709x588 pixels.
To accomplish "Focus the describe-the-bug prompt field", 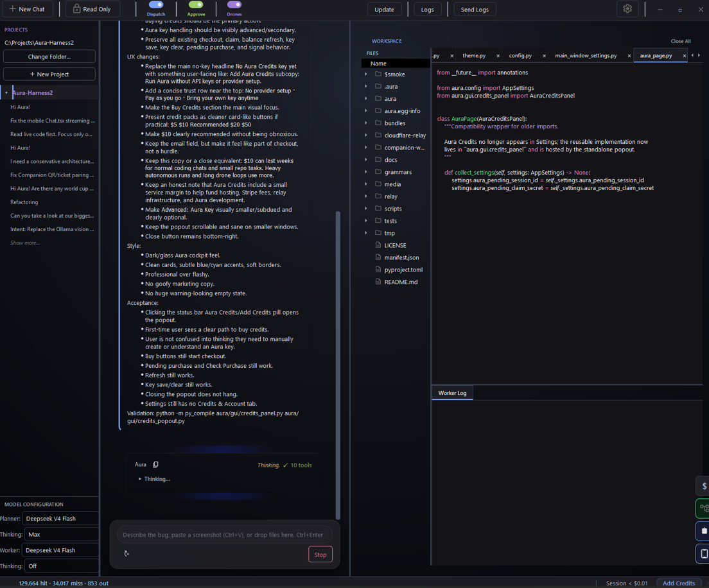I will click(225, 535).
